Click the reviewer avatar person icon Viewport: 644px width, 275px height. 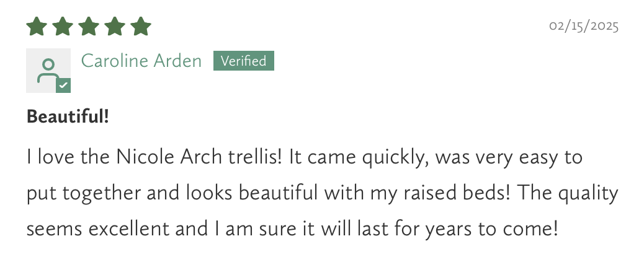click(47, 69)
